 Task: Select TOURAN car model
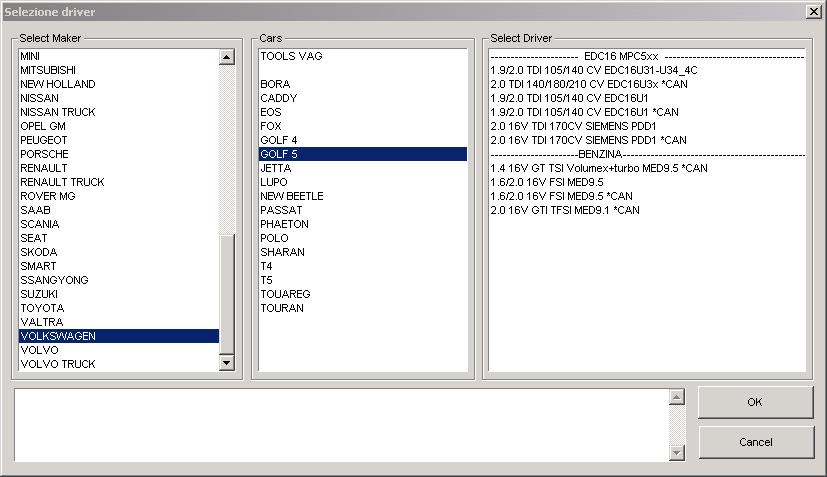click(363, 308)
